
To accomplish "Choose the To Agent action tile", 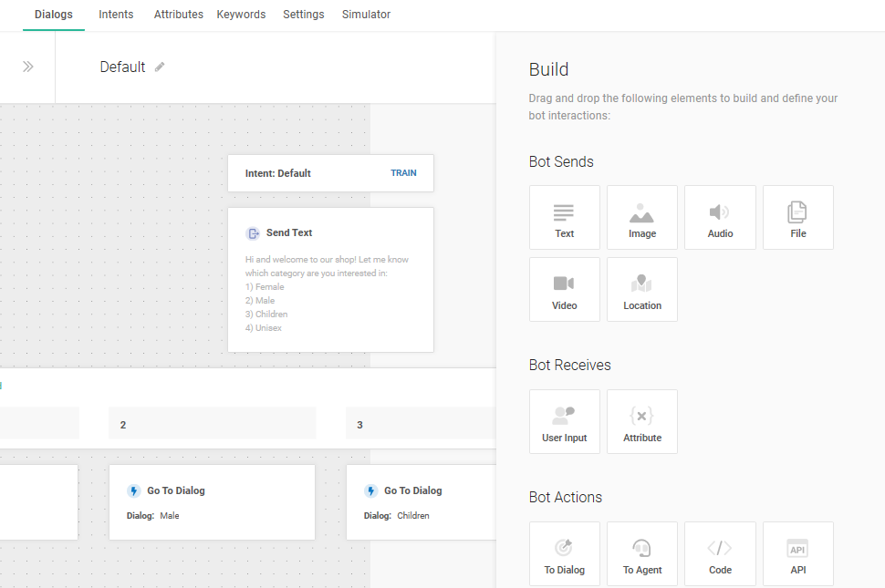I will (x=641, y=554).
